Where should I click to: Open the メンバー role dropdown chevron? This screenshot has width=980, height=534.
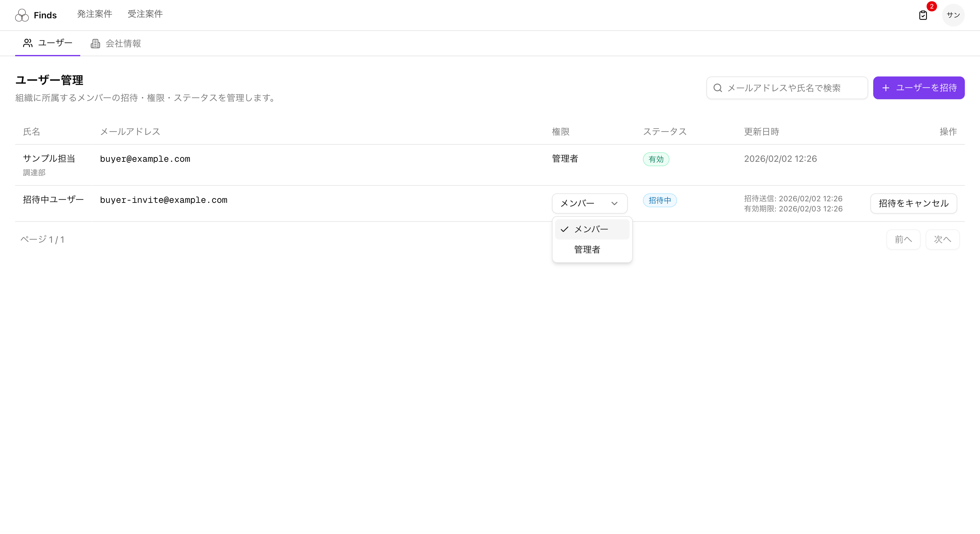pos(615,203)
